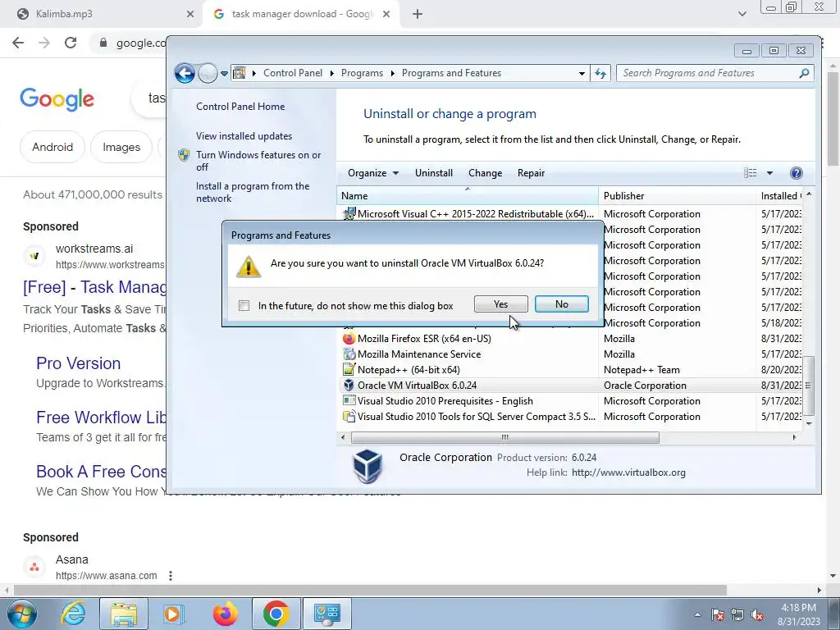This screenshot has width=840, height=630.
Task: Open more view options dropdown arrow
Action: [x=769, y=173]
